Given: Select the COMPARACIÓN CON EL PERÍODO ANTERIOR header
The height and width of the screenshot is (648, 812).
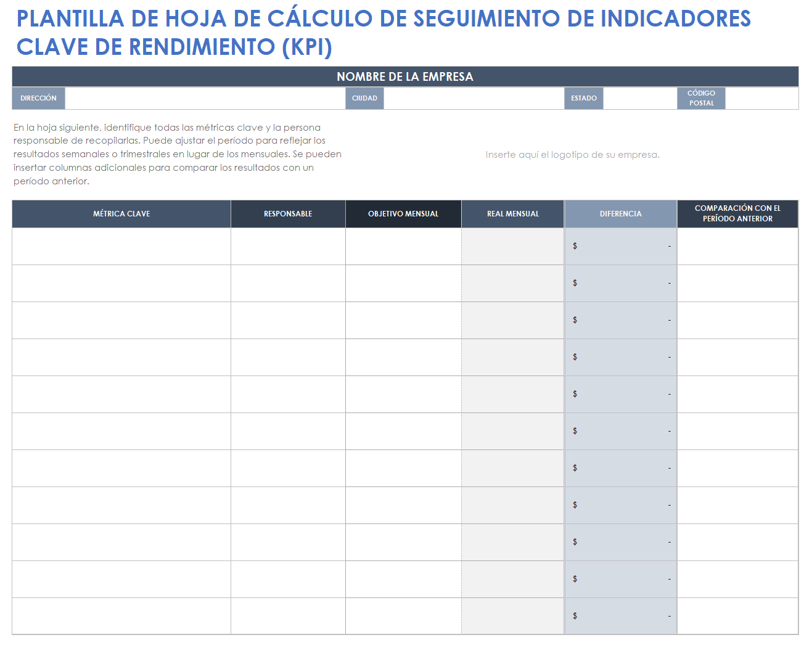Looking at the screenshot, I should tap(737, 214).
